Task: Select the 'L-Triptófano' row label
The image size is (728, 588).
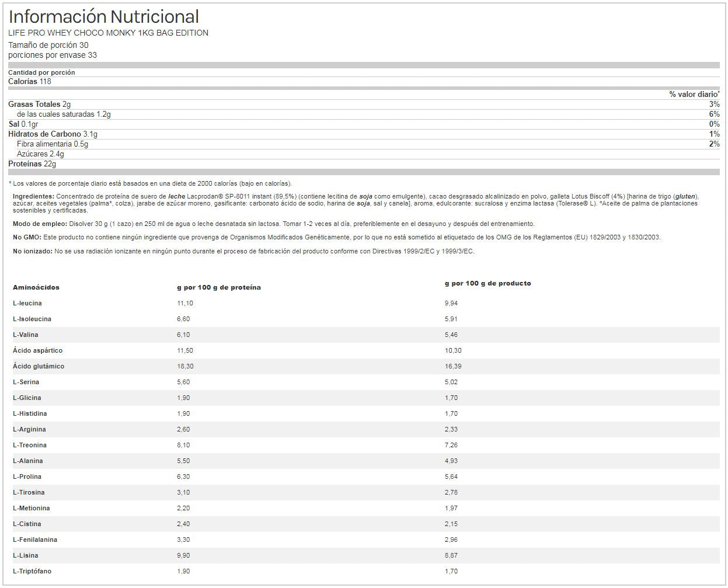Action: coord(32,571)
